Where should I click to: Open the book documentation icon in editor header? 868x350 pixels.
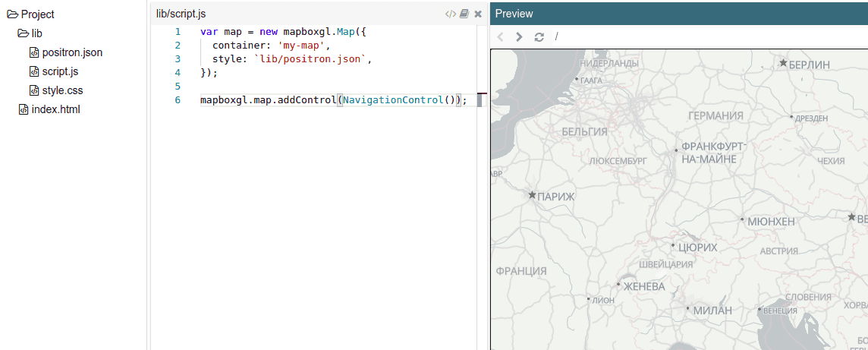pyautogui.click(x=464, y=14)
